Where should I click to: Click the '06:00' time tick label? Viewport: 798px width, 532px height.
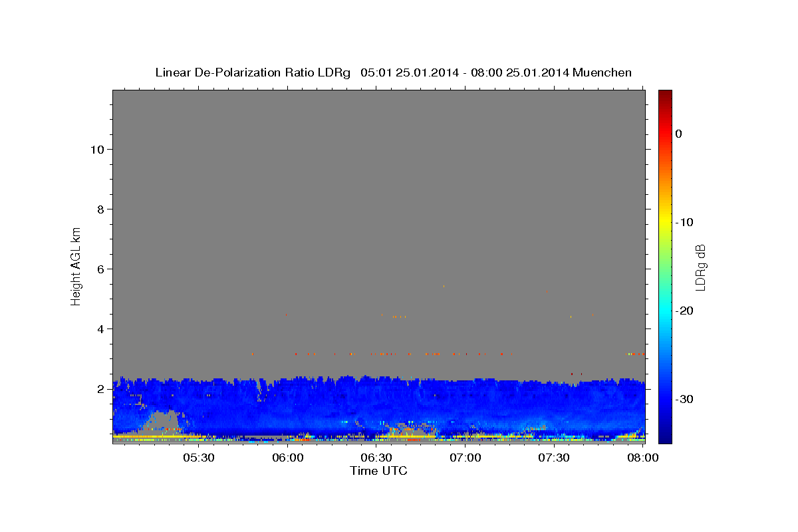coord(287,458)
